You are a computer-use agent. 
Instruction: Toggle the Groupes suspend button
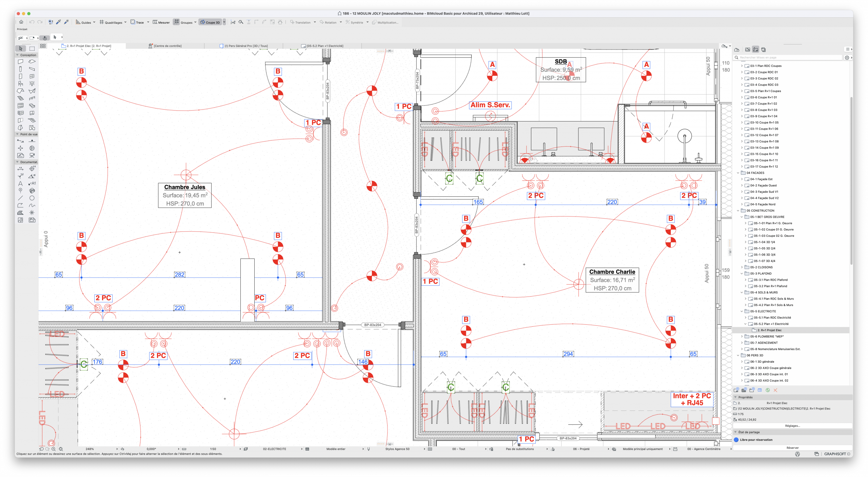click(177, 22)
